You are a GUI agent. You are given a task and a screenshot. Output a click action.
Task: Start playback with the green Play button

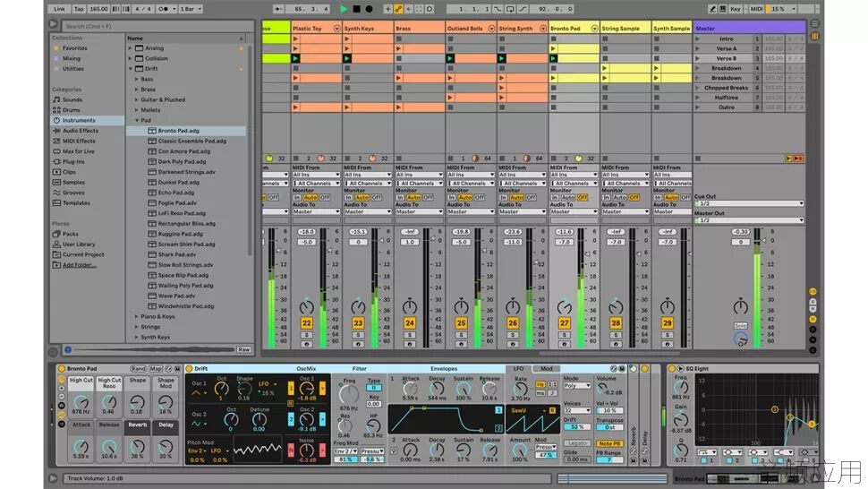click(x=344, y=9)
